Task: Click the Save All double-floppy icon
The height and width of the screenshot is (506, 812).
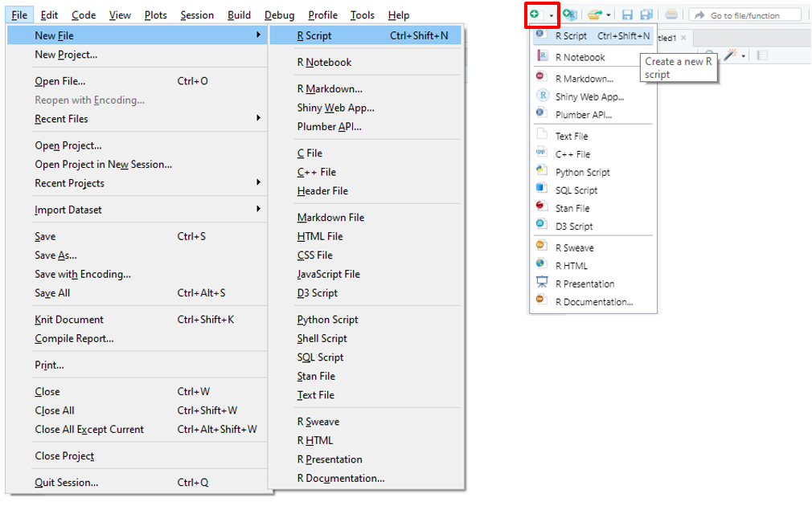Action: click(646, 14)
